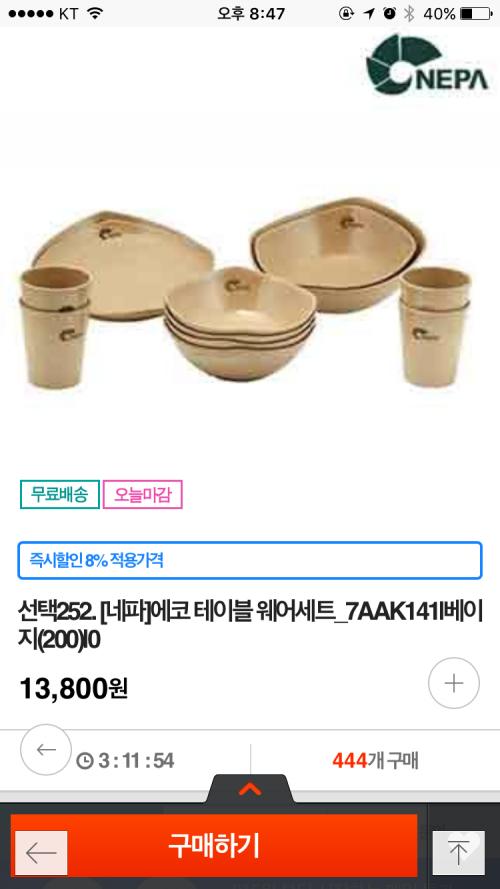Tap the square back arrow in the bottom bar
Viewport: 500px width, 889px height.
pyautogui.click(x=41, y=853)
